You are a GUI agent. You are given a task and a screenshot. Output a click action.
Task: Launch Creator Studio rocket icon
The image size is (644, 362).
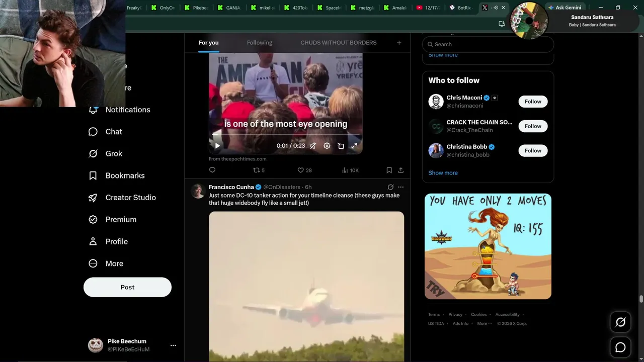point(93,198)
